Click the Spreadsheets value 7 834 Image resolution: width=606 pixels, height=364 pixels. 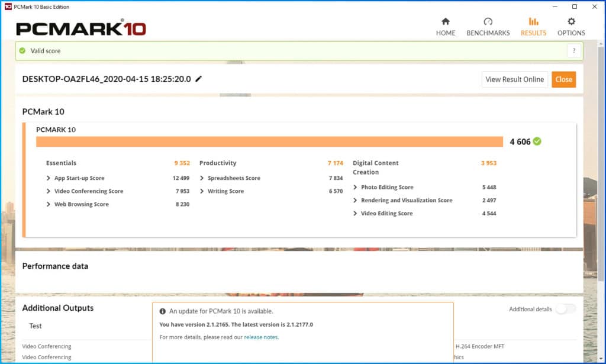(336, 178)
